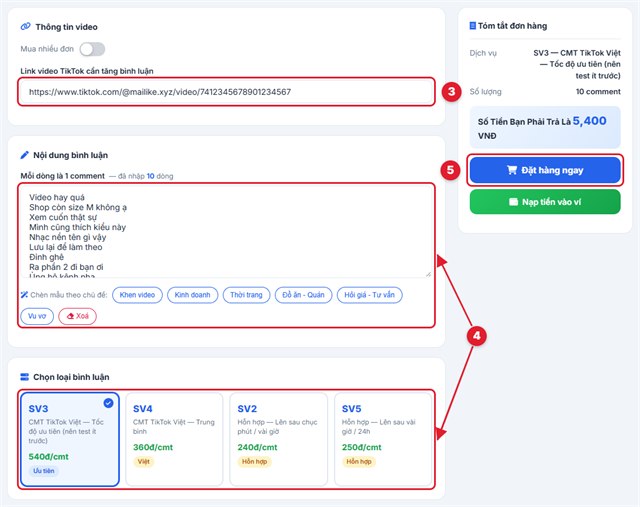Image resolution: width=640 pixels, height=507 pixels.
Task: Click the link icon beside Thông tin video
Action: click(x=25, y=27)
